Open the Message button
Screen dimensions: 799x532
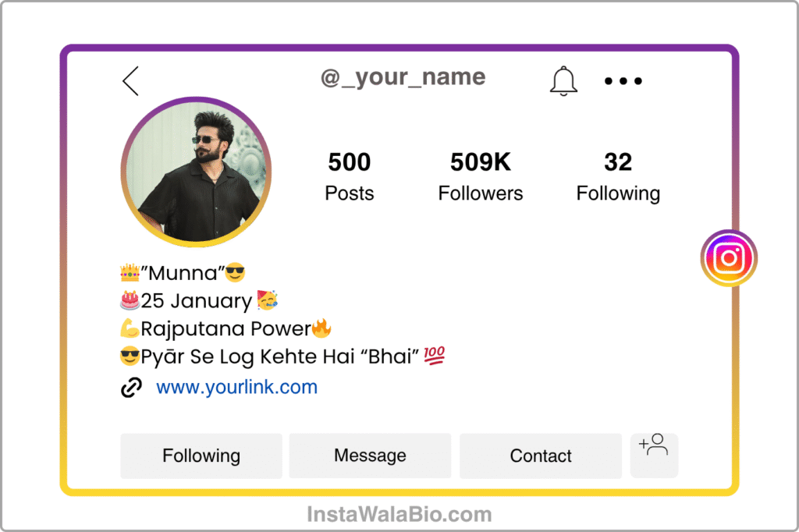pos(370,456)
